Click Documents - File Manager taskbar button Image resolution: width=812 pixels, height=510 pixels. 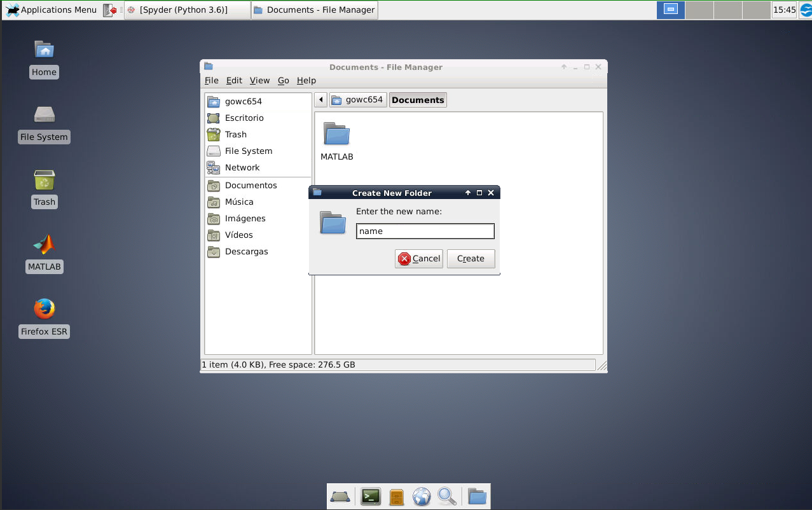(x=314, y=10)
